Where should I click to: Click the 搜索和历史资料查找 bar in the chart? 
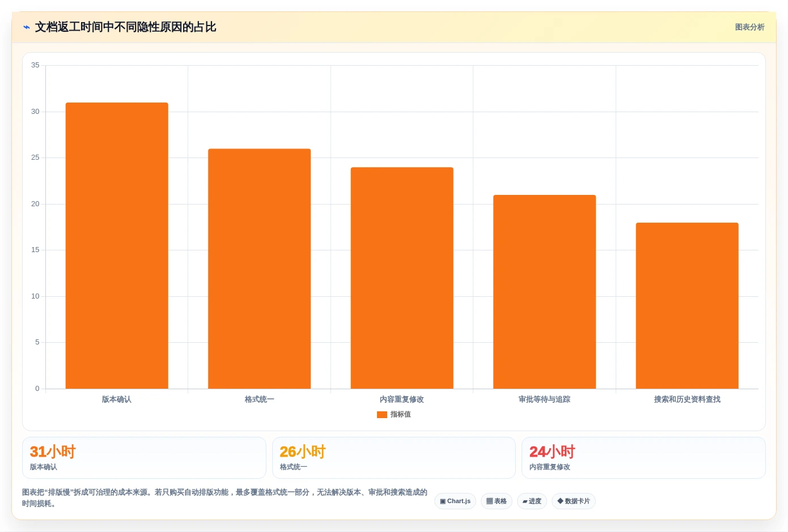point(687,305)
